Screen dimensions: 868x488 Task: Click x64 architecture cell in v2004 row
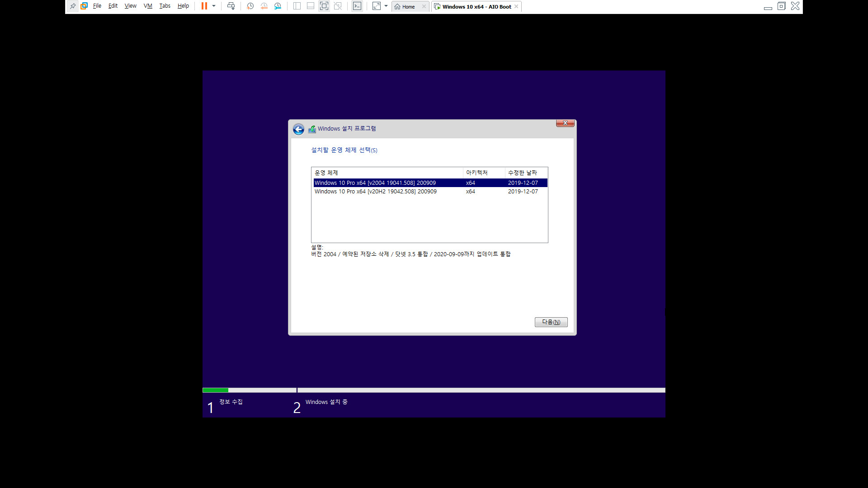(x=471, y=183)
